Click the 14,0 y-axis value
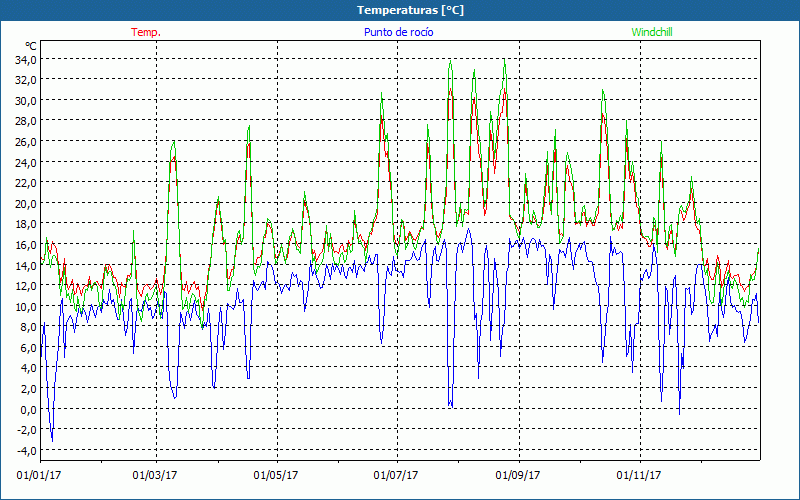Viewport: 800px width, 500px height. [x=27, y=265]
